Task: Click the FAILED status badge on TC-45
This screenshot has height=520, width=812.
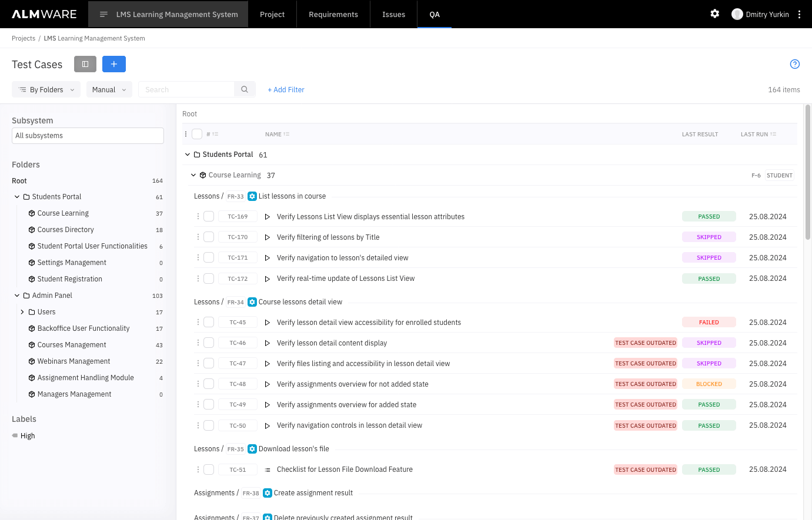Action: [x=709, y=322]
